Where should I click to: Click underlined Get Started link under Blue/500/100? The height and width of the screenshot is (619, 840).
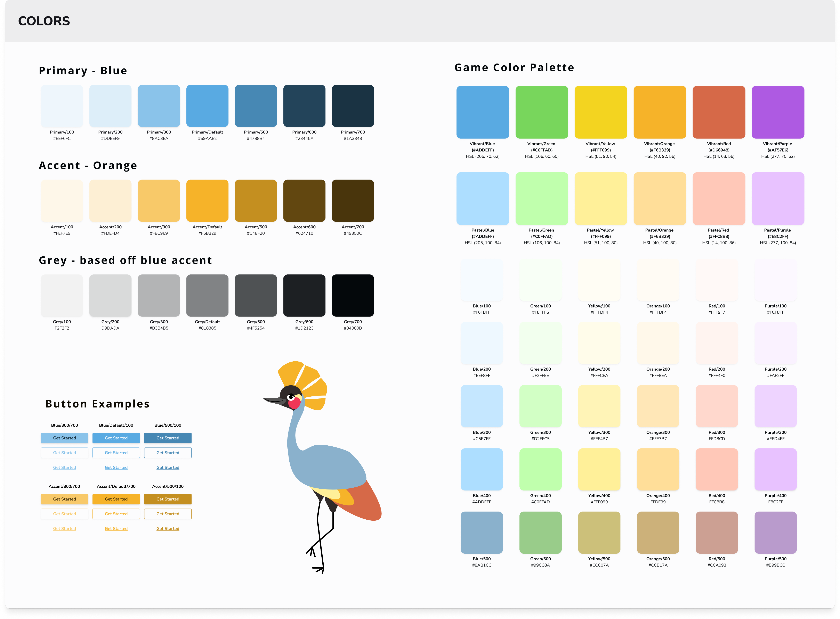click(x=168, y=468)
